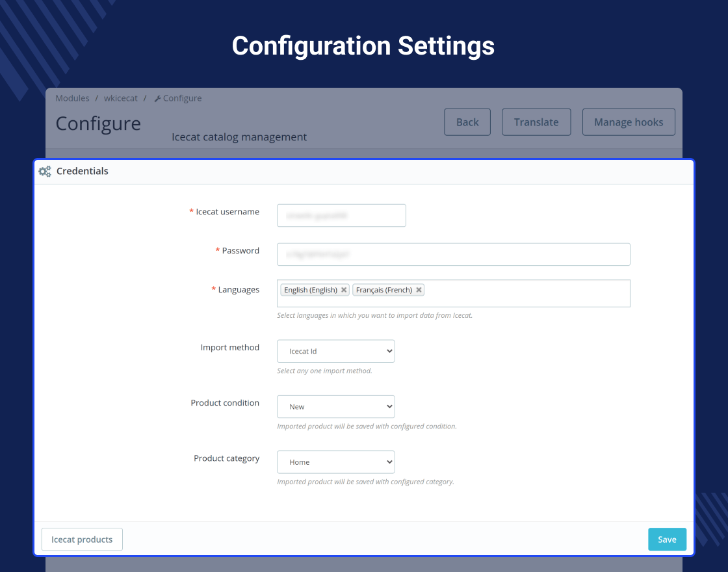Click the Languages field label
The image size is (728, 572).
pyautogui.click(x=239, y=290)
